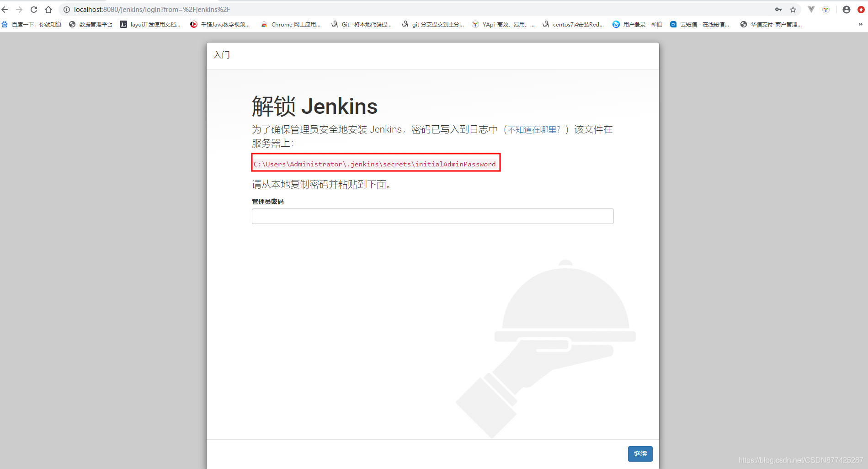
Task: Open the 千锋Java教学视频 bookmark
Action: pyautogui.click(x=220, y=24)
